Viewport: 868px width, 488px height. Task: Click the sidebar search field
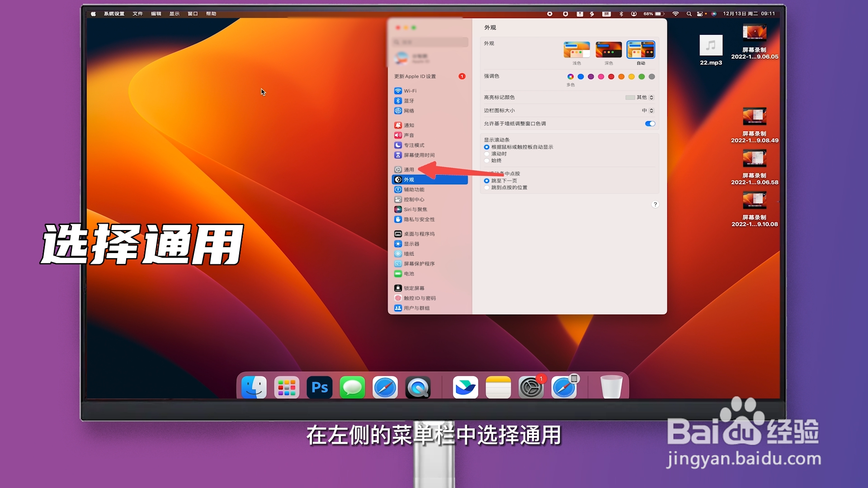(x=429, y=42)
